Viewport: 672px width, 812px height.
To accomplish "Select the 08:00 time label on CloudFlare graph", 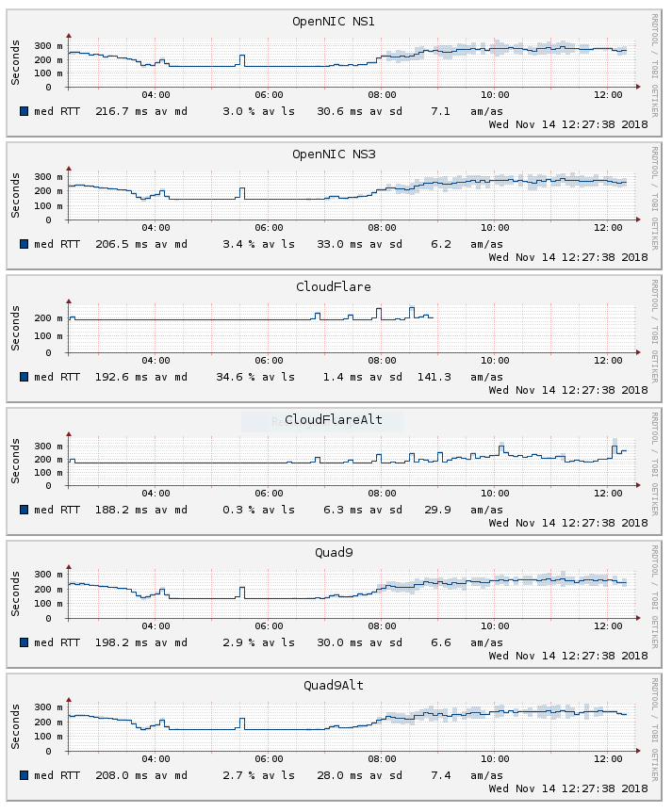I will (382, 361).
